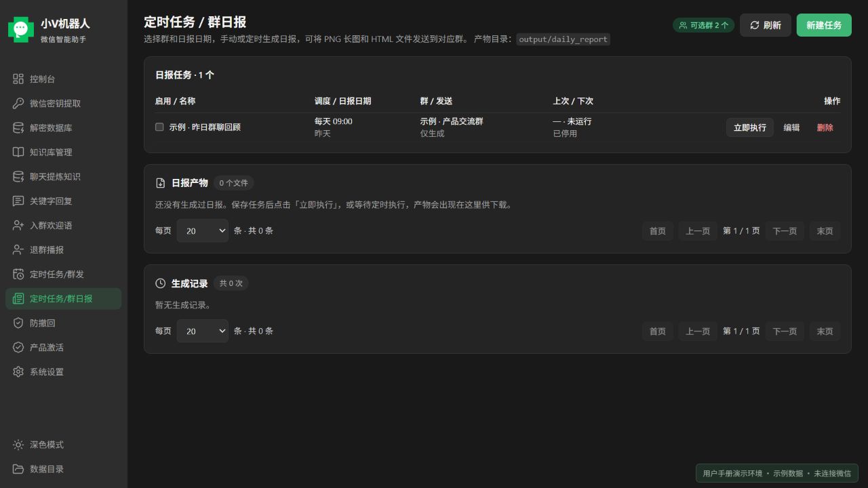Click the 控制台 dashboard grid icon

click(18, 79)
